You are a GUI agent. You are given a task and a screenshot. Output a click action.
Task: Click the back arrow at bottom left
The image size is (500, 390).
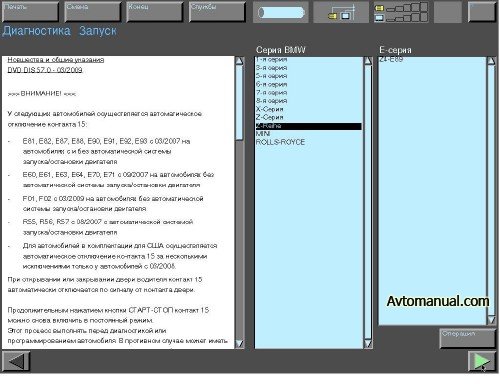point(16,361)
